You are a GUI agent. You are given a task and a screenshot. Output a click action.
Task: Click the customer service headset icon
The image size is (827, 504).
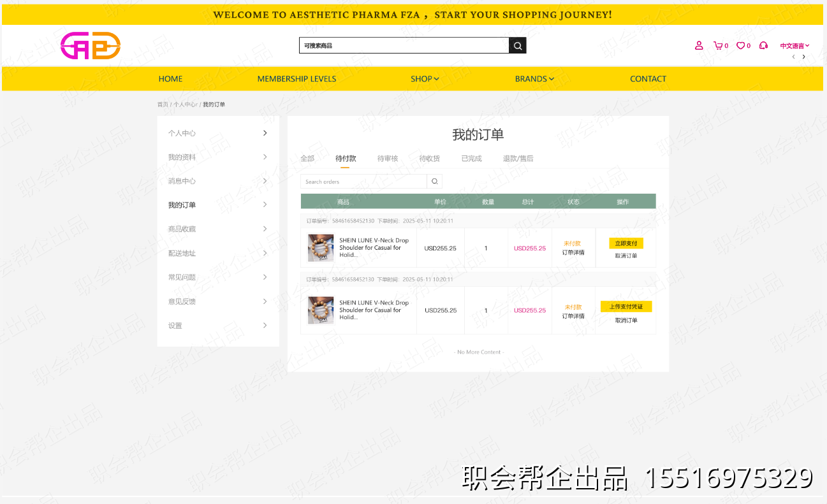pos(763,45)
